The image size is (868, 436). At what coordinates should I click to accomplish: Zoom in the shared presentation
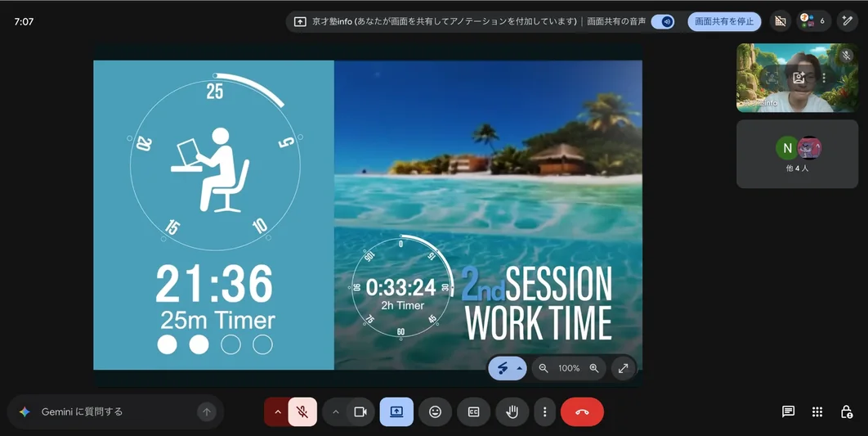tap(594, 368)
